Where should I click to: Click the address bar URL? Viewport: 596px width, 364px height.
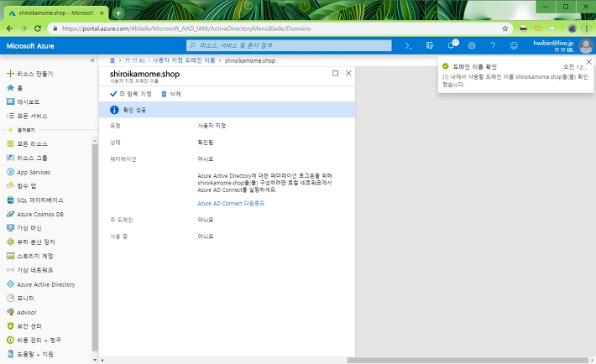click(186, 29)
